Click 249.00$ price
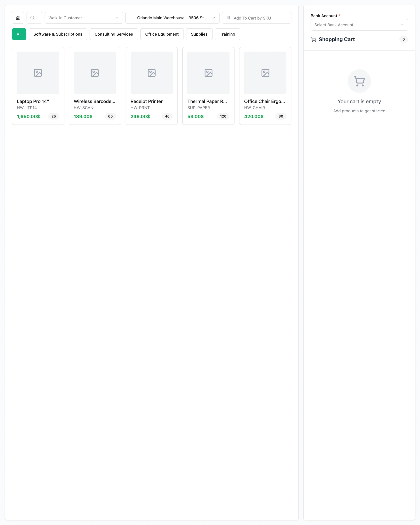This screenshot has width=420, height=525. pyautogui.click(x=140, y=116)
